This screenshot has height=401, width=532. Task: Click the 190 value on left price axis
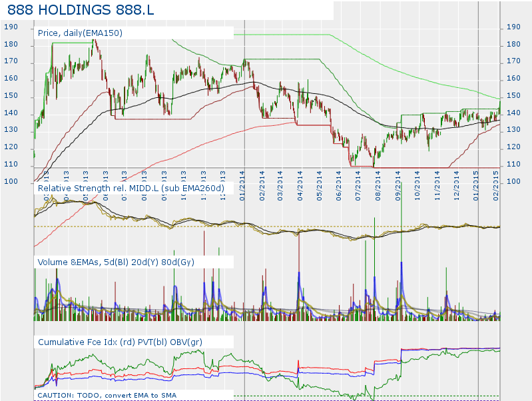11,27
